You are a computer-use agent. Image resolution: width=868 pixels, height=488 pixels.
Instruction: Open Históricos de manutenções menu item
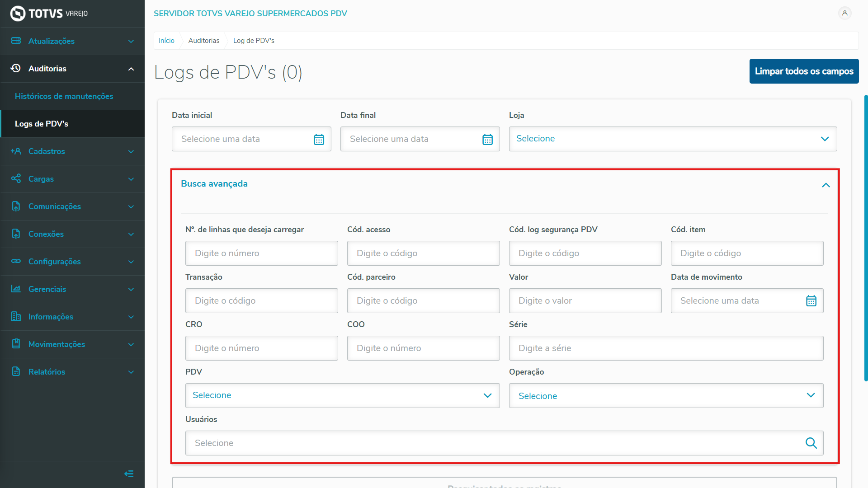[64, 96]
